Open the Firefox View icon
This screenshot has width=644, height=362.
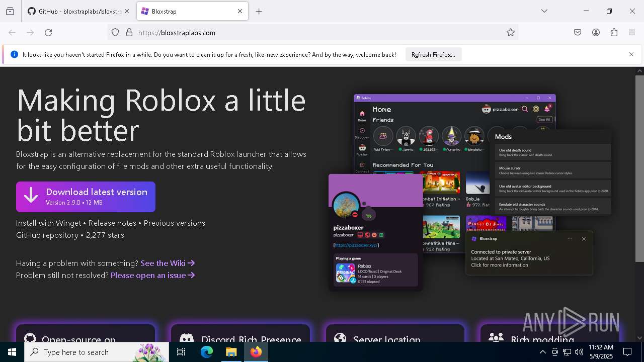(x=10, y=11)
